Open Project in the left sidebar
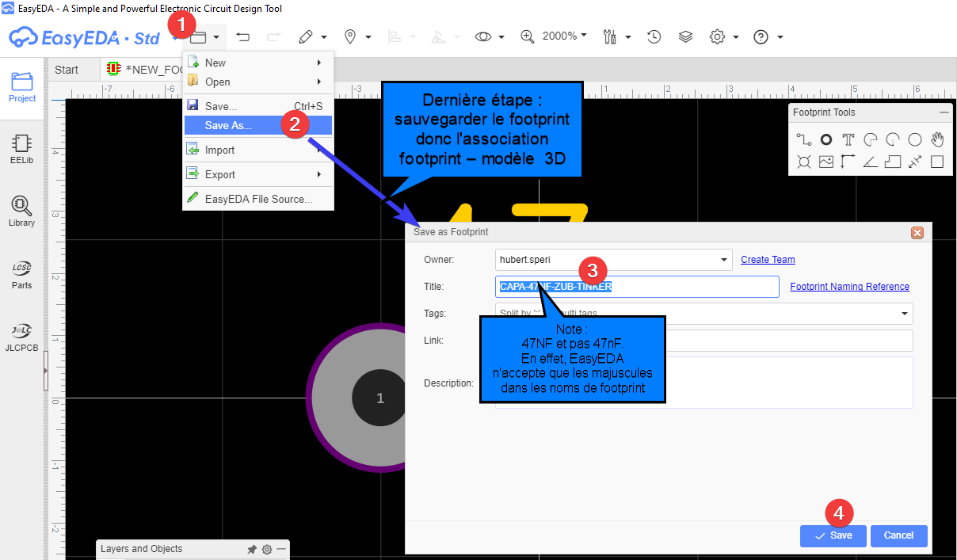The width and height of the screenshot is (957, 560). (22, 87)
